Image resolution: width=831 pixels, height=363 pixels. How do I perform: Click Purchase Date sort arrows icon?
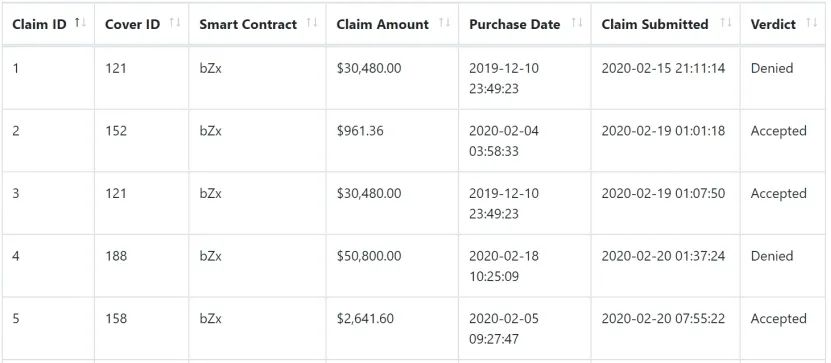[x=577, y=22]
